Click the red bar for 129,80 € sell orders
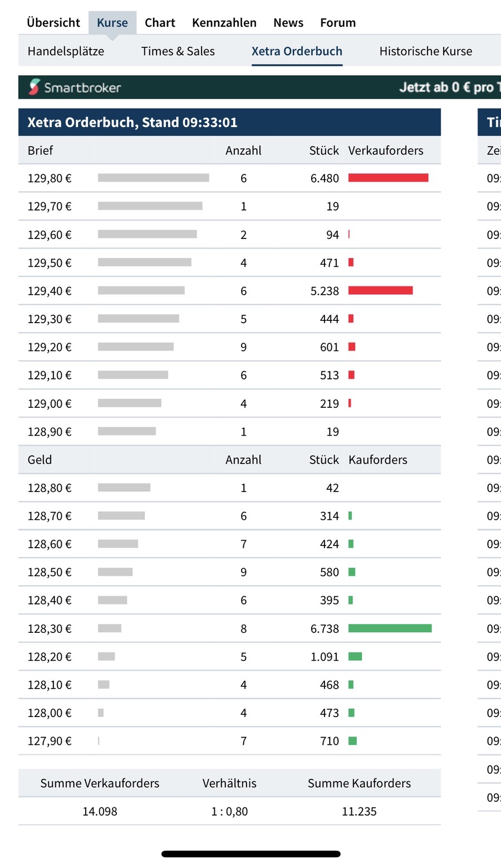 [x=388, y=178]
